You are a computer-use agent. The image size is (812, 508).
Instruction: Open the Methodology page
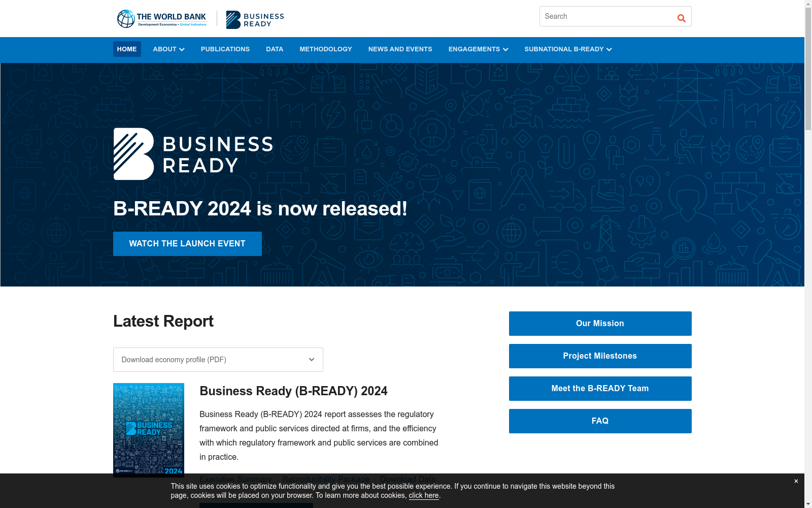[326, 49]
